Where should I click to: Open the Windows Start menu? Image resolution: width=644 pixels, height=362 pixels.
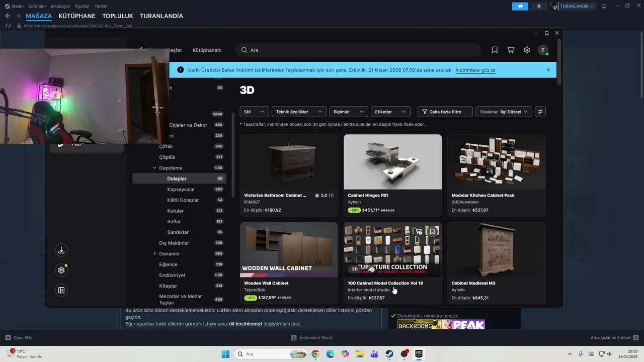[225, 354]
